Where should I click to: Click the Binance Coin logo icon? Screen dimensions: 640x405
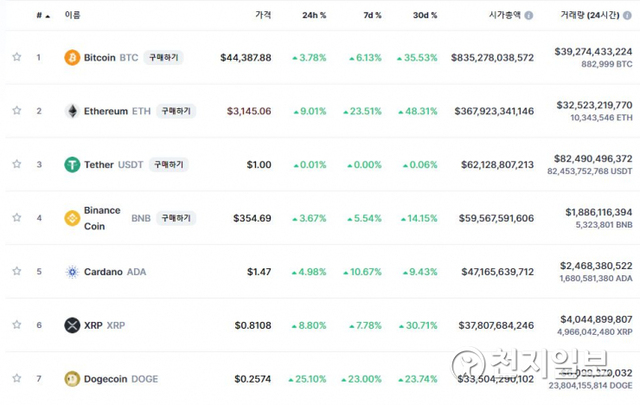click(x=72, y=218)
